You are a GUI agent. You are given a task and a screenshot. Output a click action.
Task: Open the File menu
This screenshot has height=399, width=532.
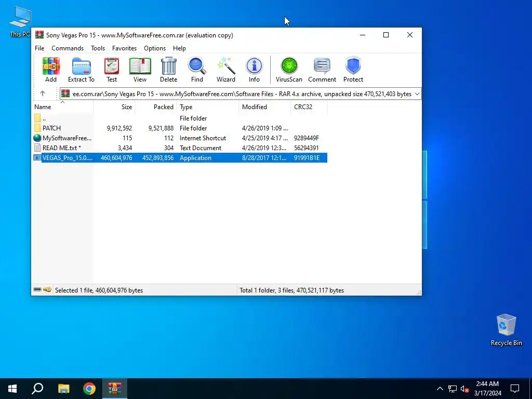(x=39, y=48)
